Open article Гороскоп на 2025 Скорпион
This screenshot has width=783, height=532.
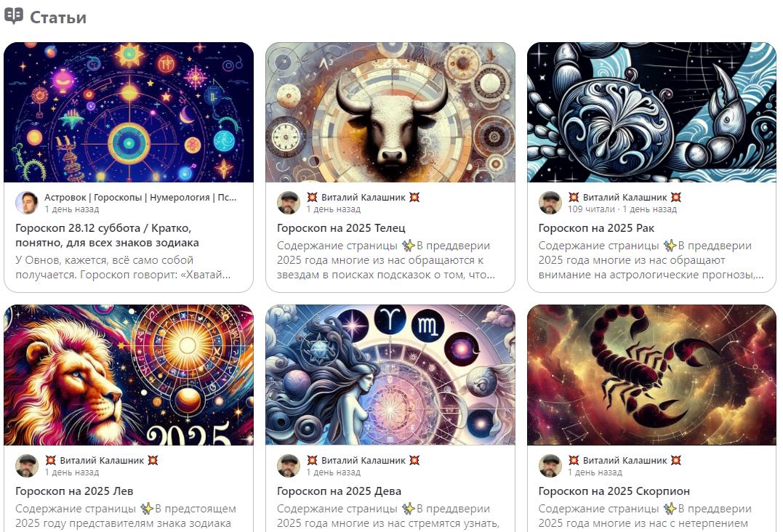coord(614,491)
